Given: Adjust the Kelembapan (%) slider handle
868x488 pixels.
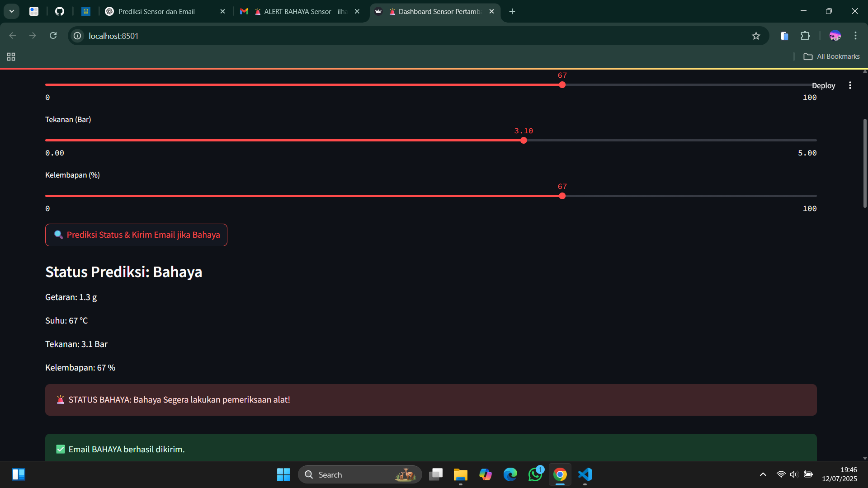Looking at the screenshot, I should [562, 196].
